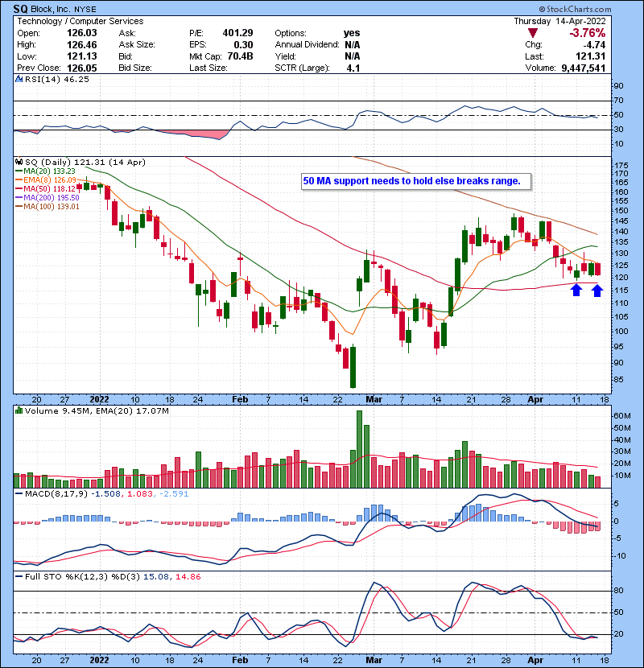Viewport: 644px width, 668px height.
Task: Click the candlestick icon beside SQ (Daily)
Action: pos(19,162)
